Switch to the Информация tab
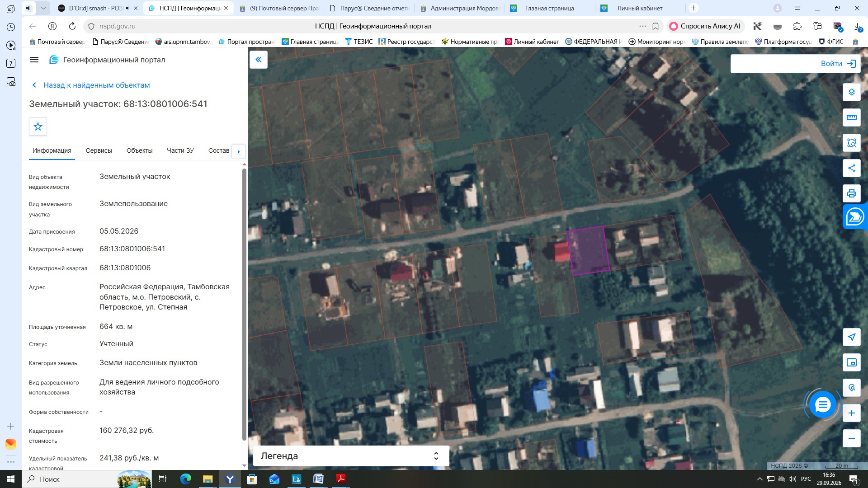Image resolution: width=868 pixels, height=488 pixels. click(52, 150)
